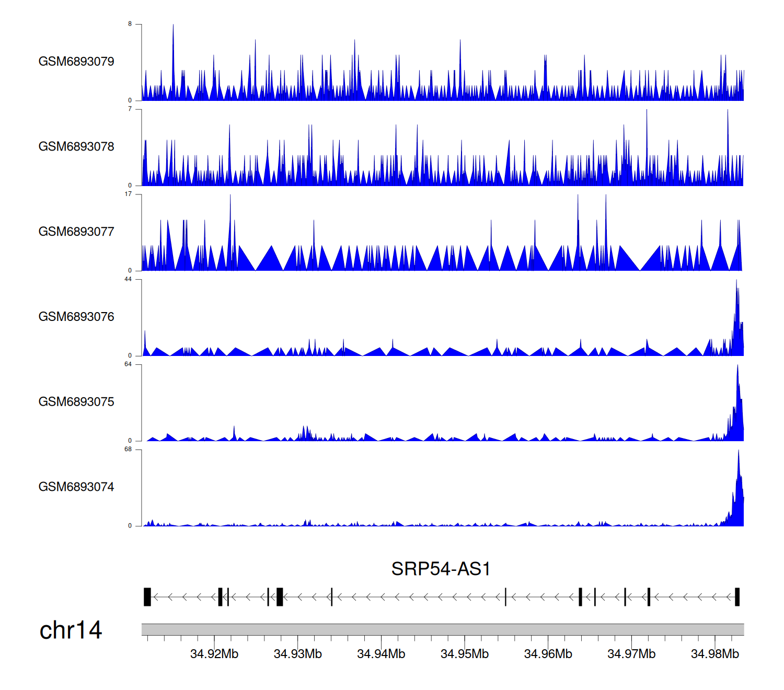Click the y-axis maximum value 44
Image resolution: width=784 pixels, height=690 pixels.
click(128, 279)
